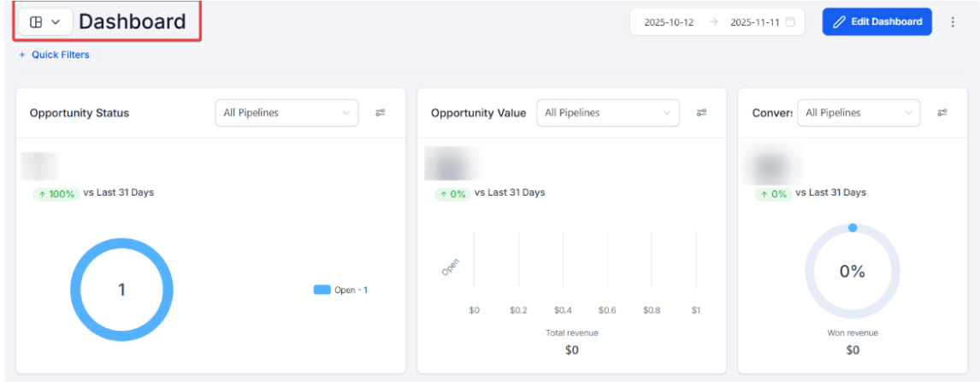Expand All Pipelines dropdown in Conversion widget

pos(859,113)
